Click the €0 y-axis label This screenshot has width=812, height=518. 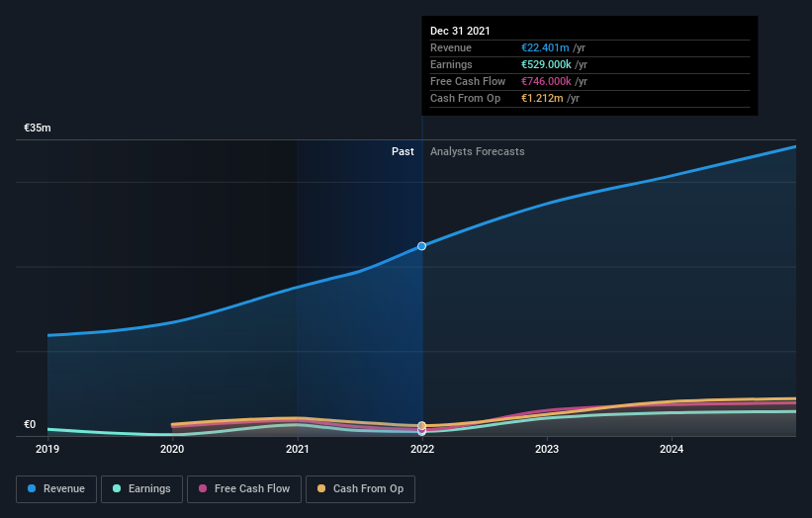[30, 424]
